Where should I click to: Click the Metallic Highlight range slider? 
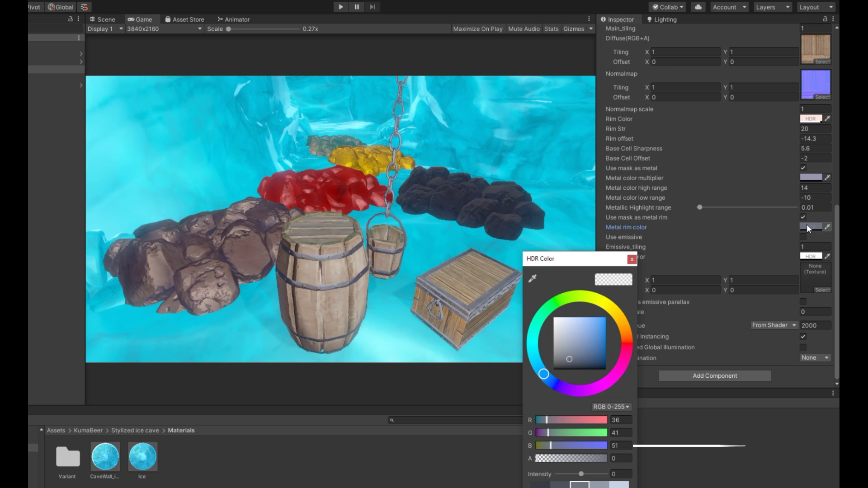click(748, 207)
